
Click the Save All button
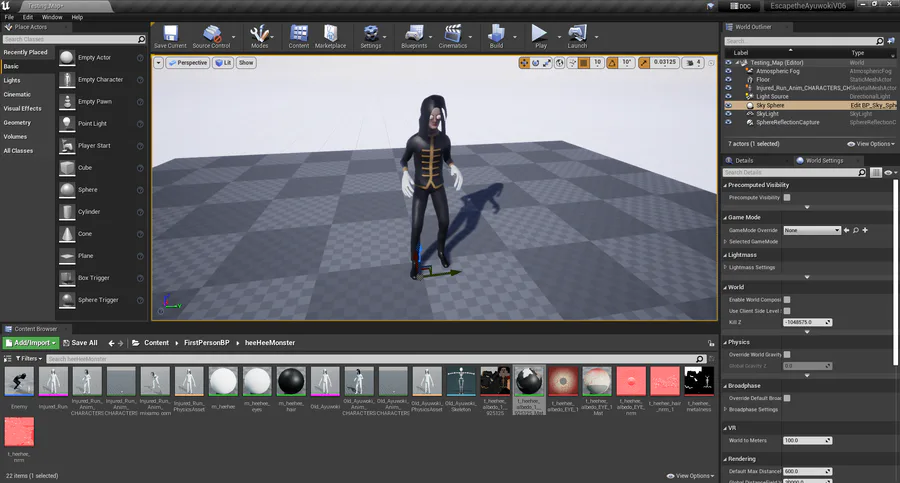click(x=78, y=343)
